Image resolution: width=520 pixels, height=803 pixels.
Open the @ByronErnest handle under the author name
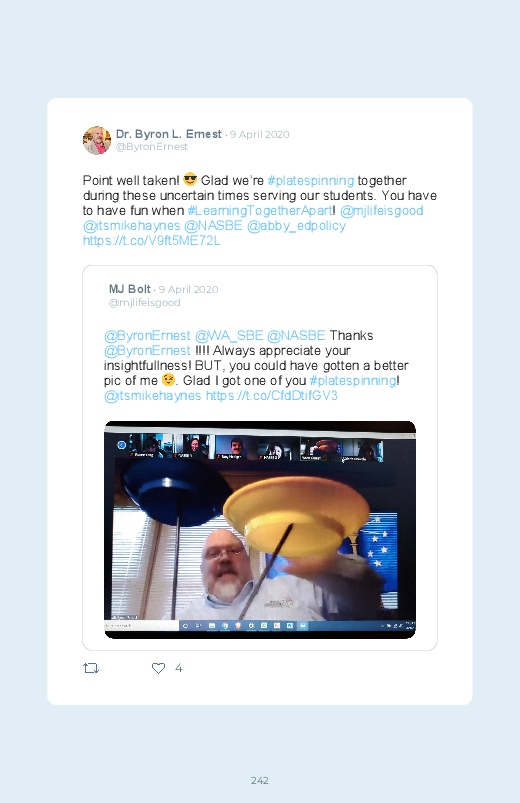pyautogui.click(x=152, y=146)
